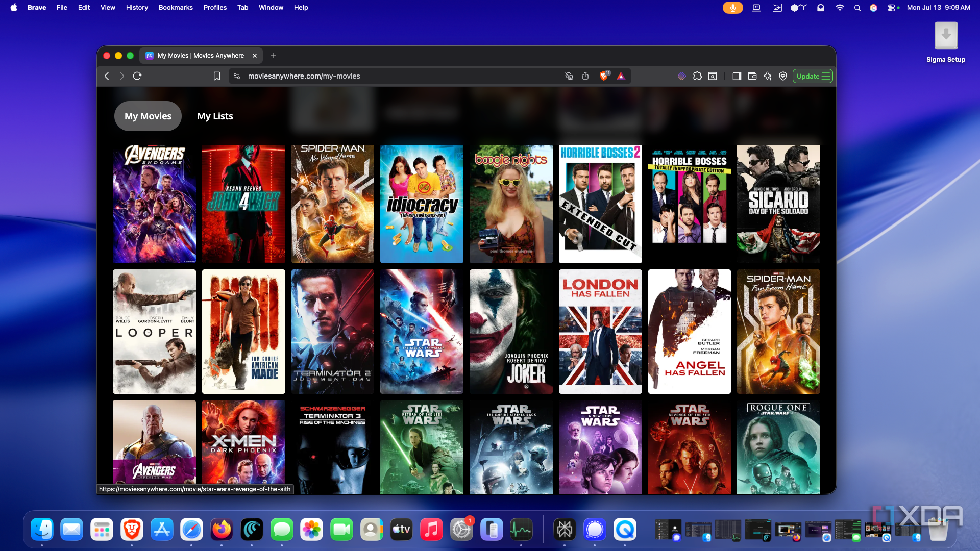Click the blocked-tracking eye icon in address bar
This screenshot has width=980, height=551.
click(x=569, y=76)
